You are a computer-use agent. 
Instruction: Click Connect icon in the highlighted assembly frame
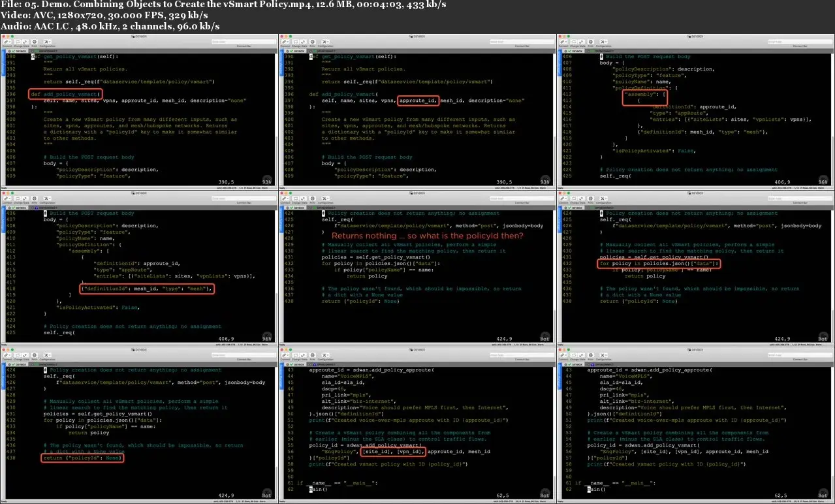(x=562, y=43)
